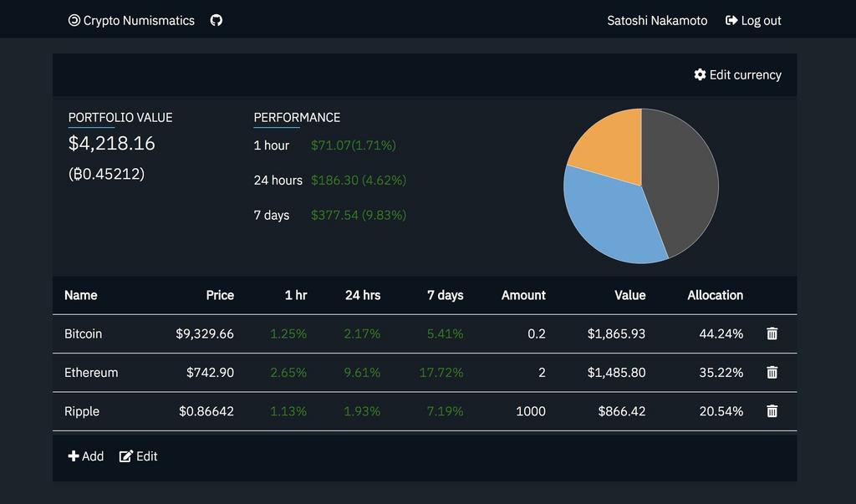This screenshot has height=504, width=856.
Task: Click Satoshi Nakamoto in the top bar
Action: pos(657,20)
